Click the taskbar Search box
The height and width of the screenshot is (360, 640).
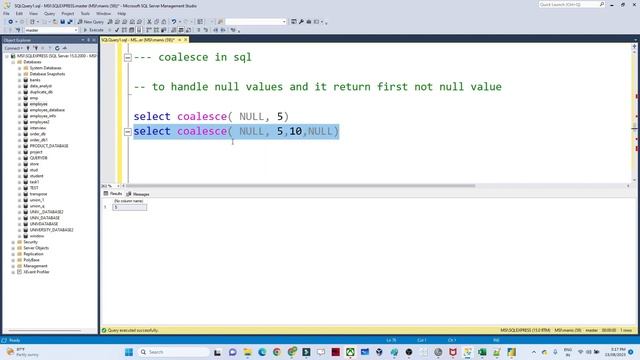[173, 352]
